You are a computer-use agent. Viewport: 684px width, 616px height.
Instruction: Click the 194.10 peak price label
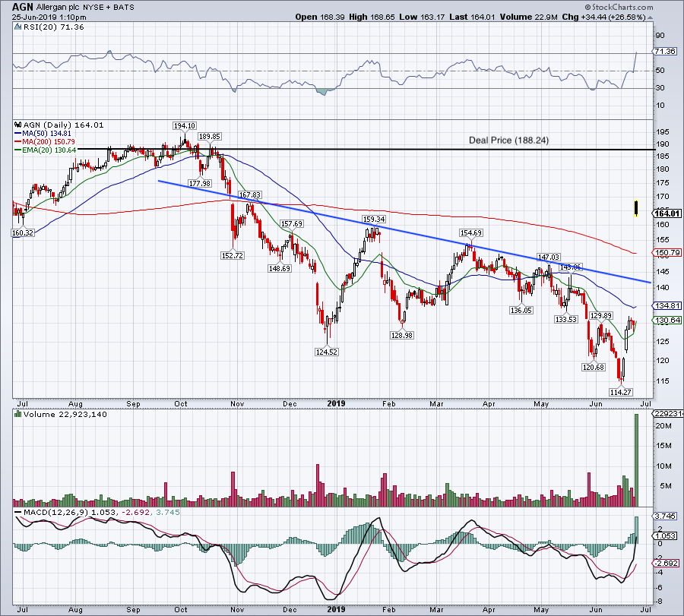184,125
